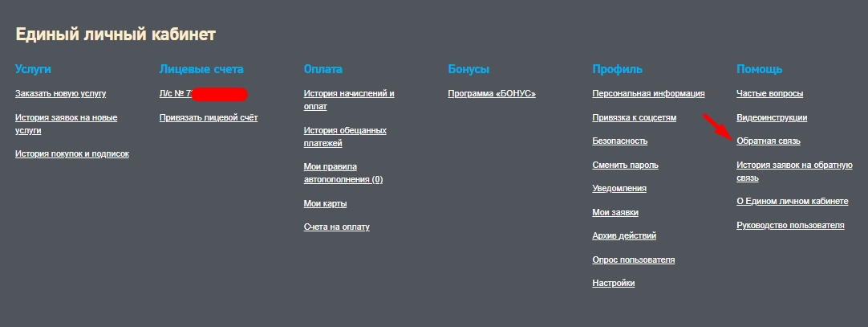Open the 'Заказать новую услугу' link
The width and height of the screenshot is (868, 327).
coord(60,94)
